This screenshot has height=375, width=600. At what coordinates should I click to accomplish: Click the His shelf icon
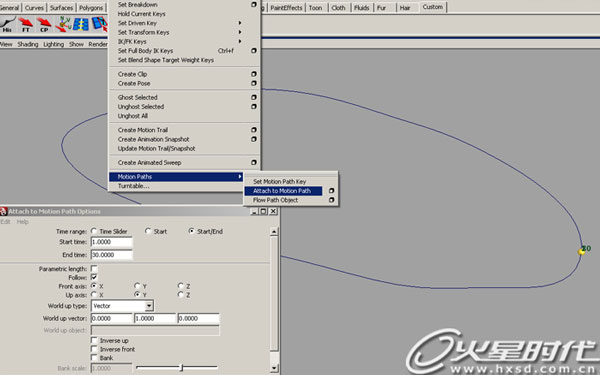(x=8, y=24)
